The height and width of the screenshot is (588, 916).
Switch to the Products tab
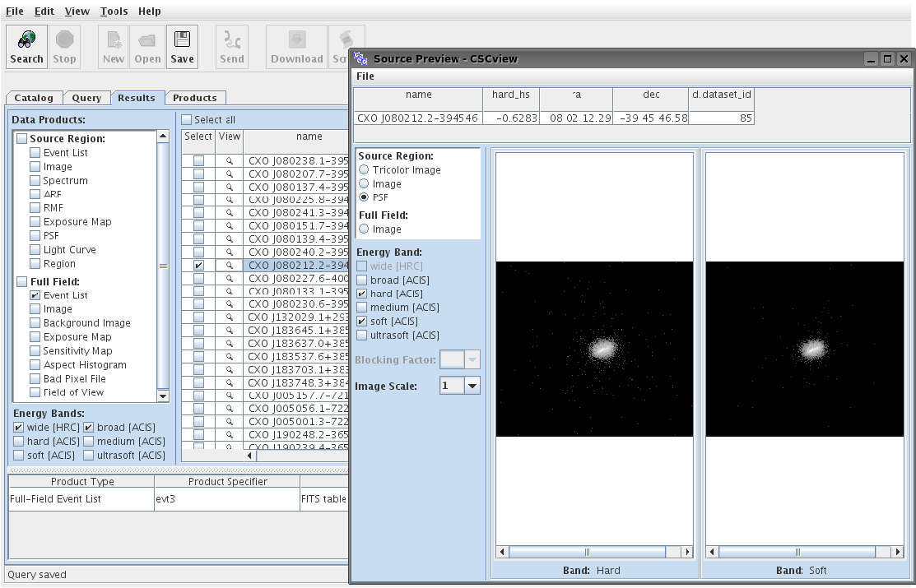click(x=195, y=98)
